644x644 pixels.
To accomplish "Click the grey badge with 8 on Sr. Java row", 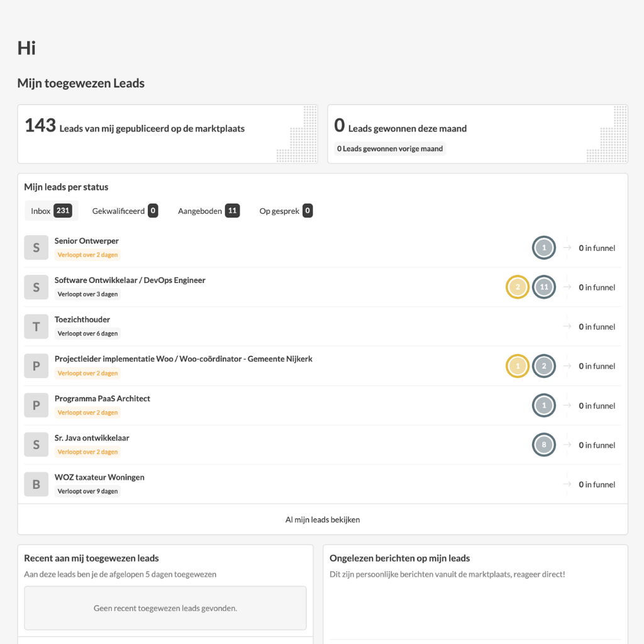I will click(x=544, y=445).
